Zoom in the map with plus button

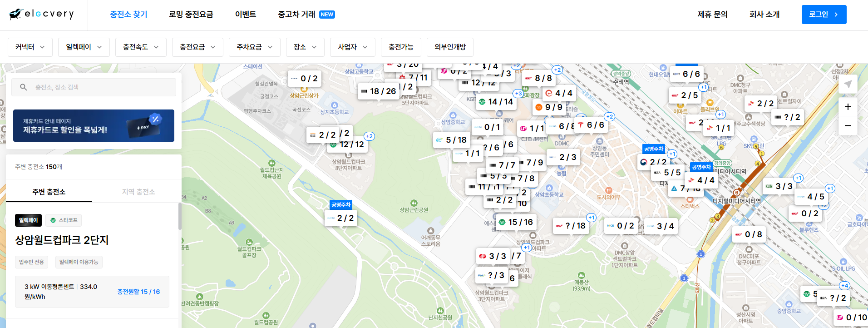point(848,107)
